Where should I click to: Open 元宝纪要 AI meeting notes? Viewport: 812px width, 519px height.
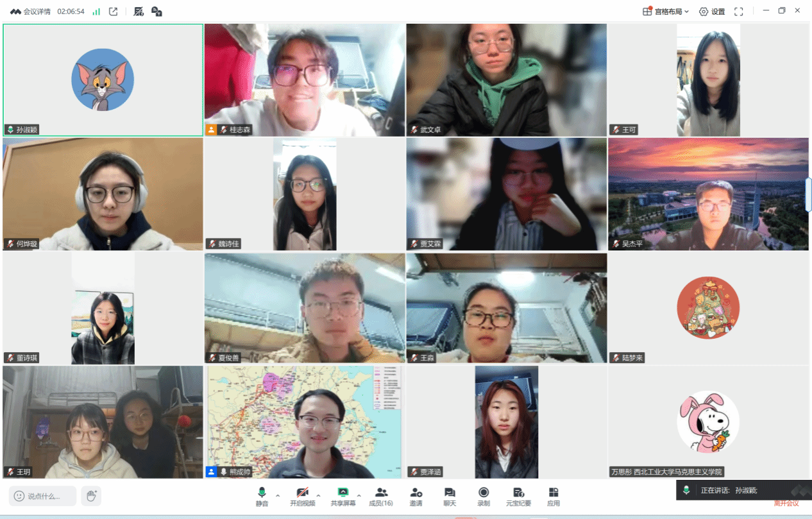518,496
